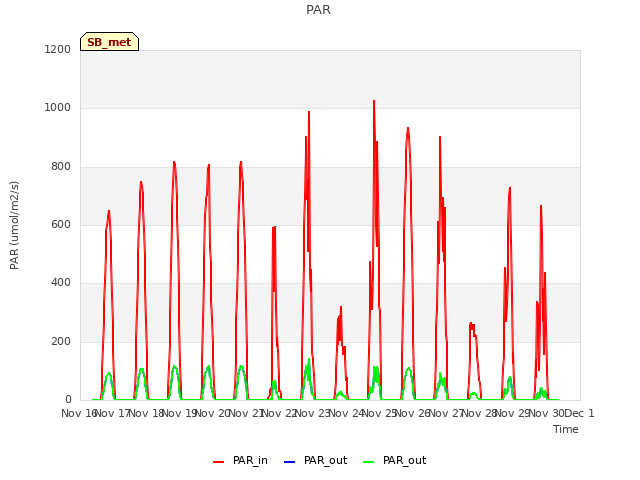
Task: Toggle the green PAR_out legend entry
Action: pos(394,461)
